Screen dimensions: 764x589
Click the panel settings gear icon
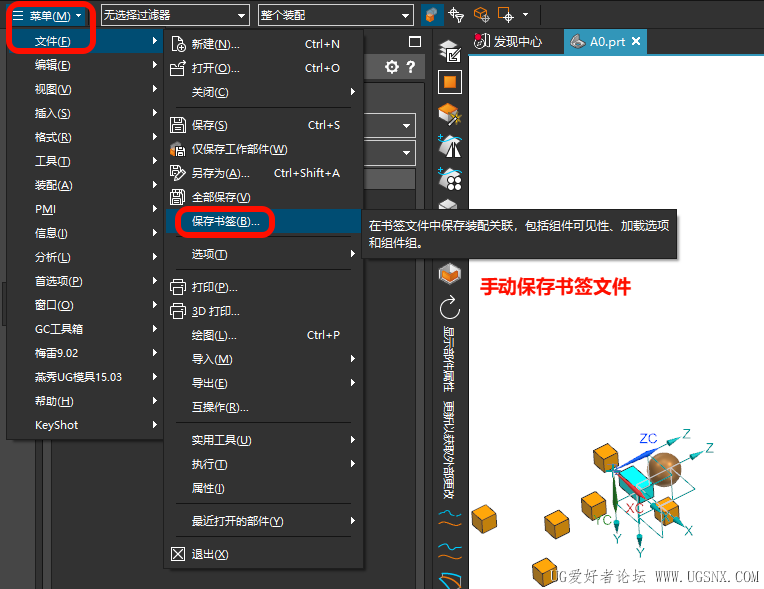click(x=392, y=67)
